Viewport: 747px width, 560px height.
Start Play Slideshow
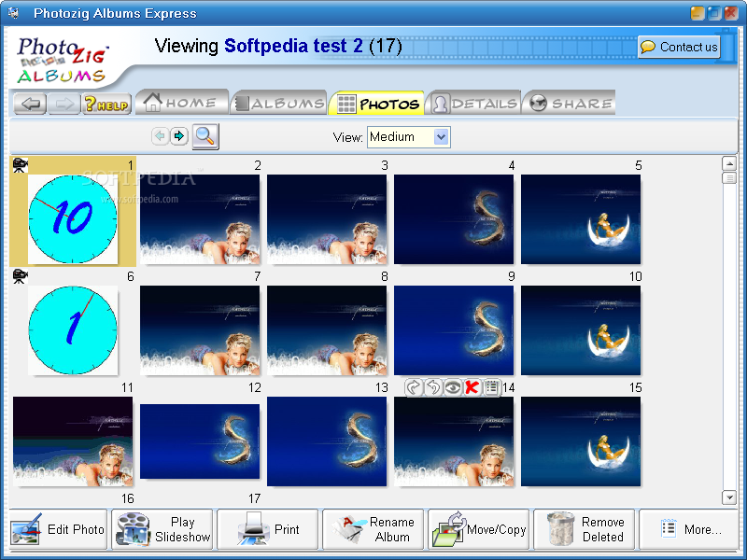(x=162, y=529)
